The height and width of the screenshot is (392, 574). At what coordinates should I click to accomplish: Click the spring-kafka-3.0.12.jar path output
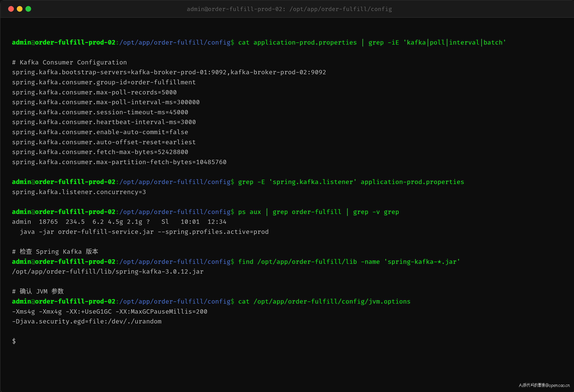pyautogui.click(x=108, y=271)
